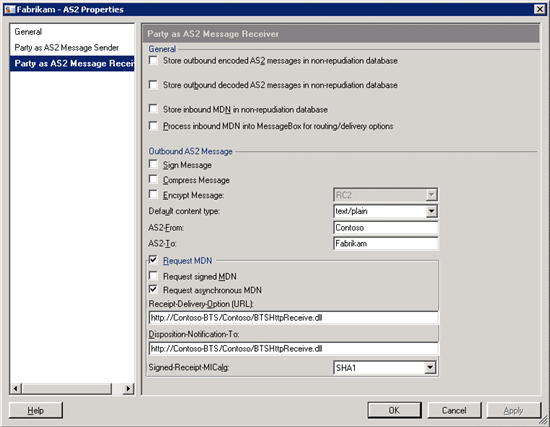Enable the Encrypt Message checkbox

[x=153, y=194]
